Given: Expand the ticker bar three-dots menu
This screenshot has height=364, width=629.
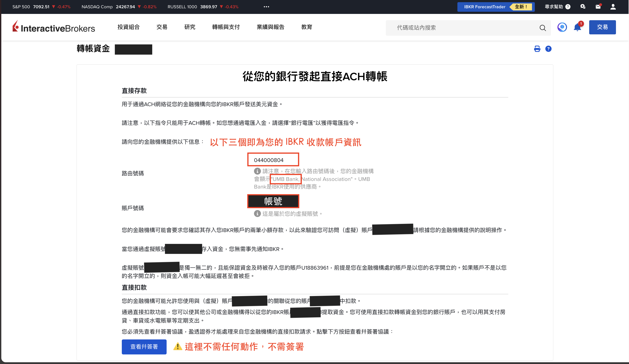Looking at the screenshot, I should tap(266, 7).
